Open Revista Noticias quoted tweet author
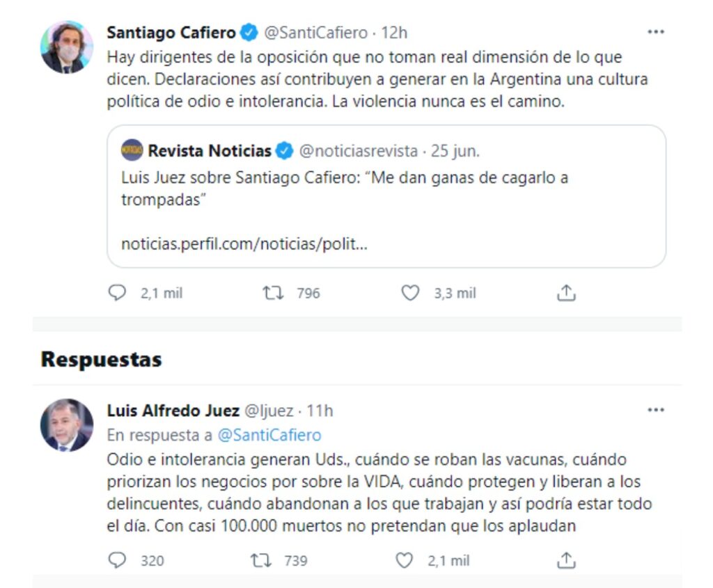The image size is (713, 588). 210,151
